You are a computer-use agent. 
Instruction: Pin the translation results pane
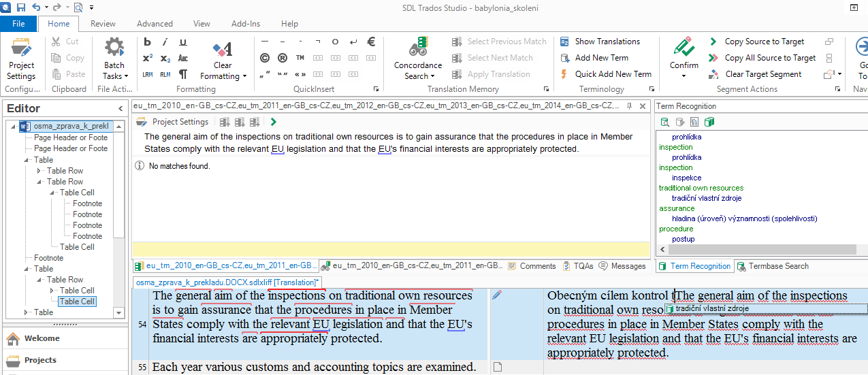point(630,106)
